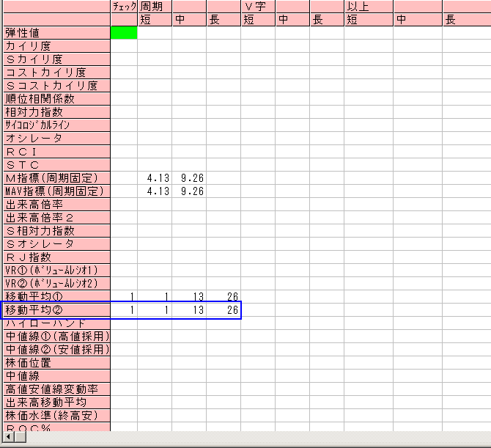Select the 株価水準(終高安) row label

[56, 416]
